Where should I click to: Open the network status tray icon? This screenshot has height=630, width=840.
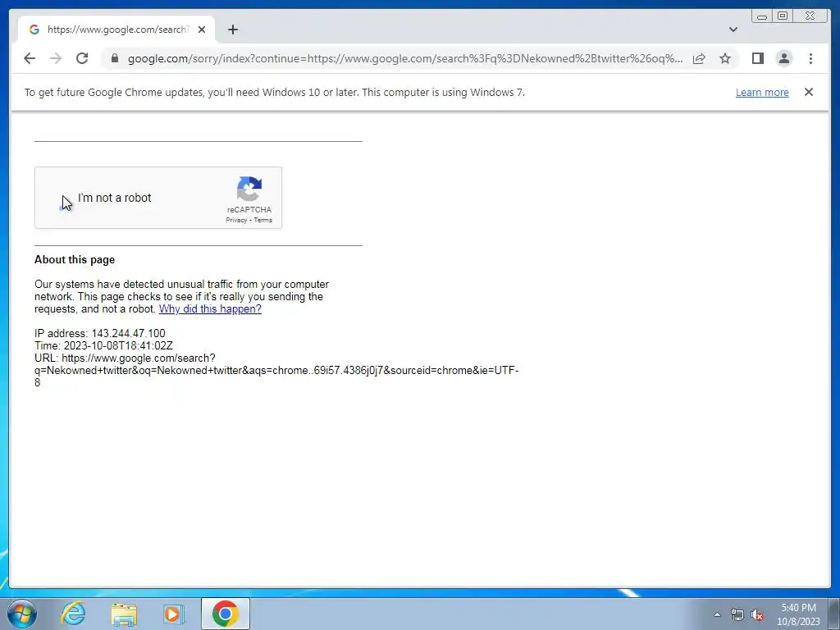pos(737,614)
